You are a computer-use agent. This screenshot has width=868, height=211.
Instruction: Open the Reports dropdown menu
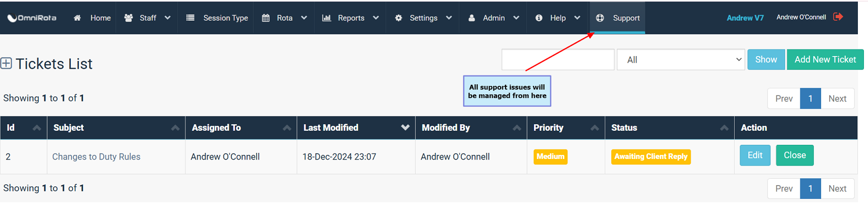click(351, 18)
